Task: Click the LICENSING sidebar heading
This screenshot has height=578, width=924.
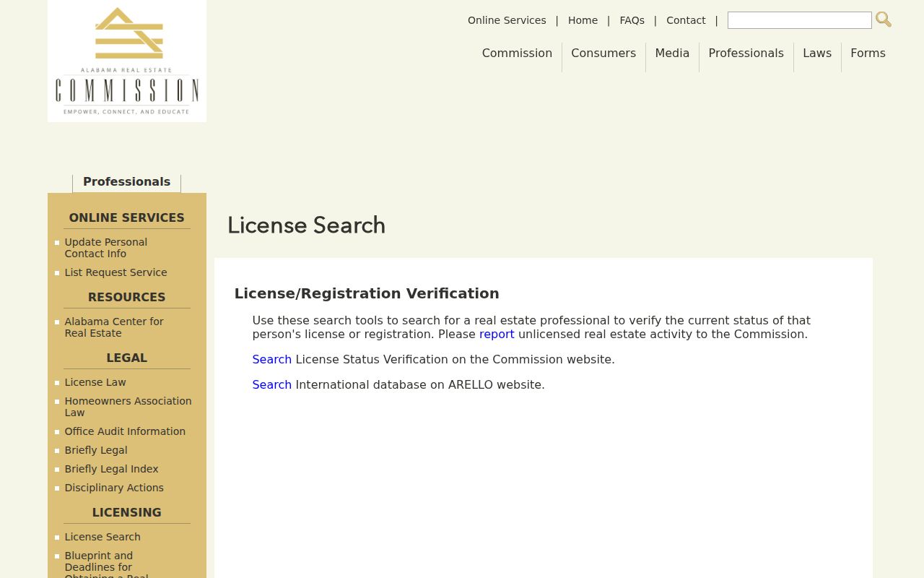Action: 126,513
